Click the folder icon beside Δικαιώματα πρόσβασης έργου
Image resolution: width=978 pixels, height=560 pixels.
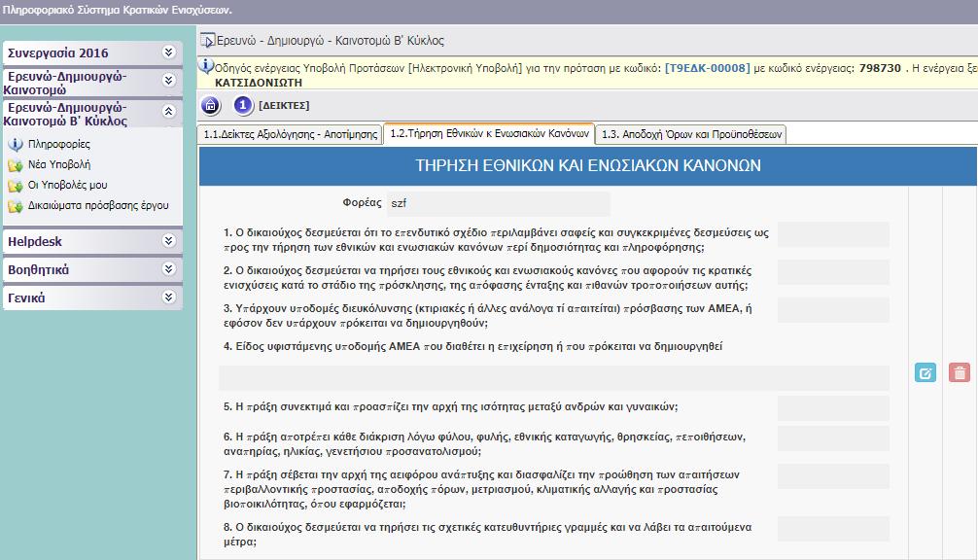(15, 206)
